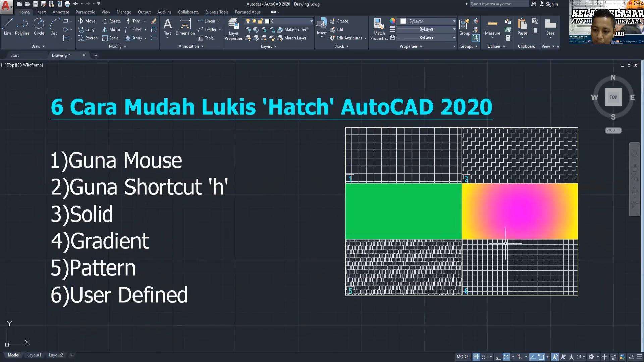Toggle annotation objects visibility in status bar

point(555,357)
